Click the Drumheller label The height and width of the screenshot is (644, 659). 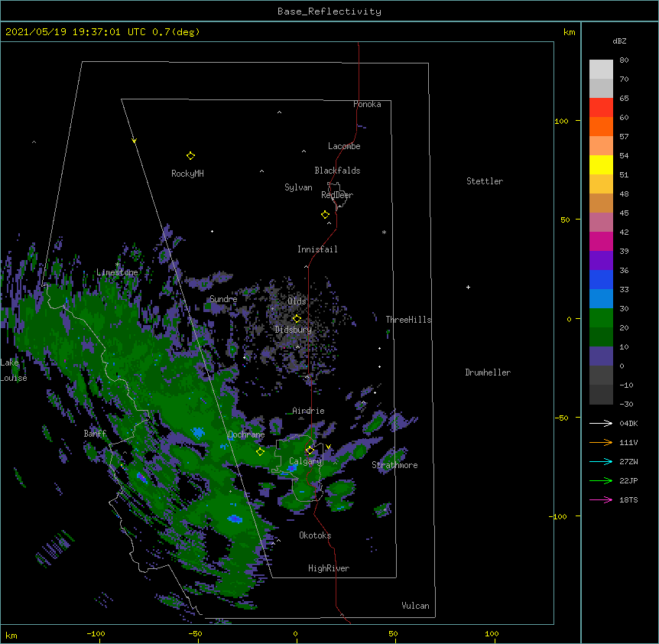coord(488,372)
